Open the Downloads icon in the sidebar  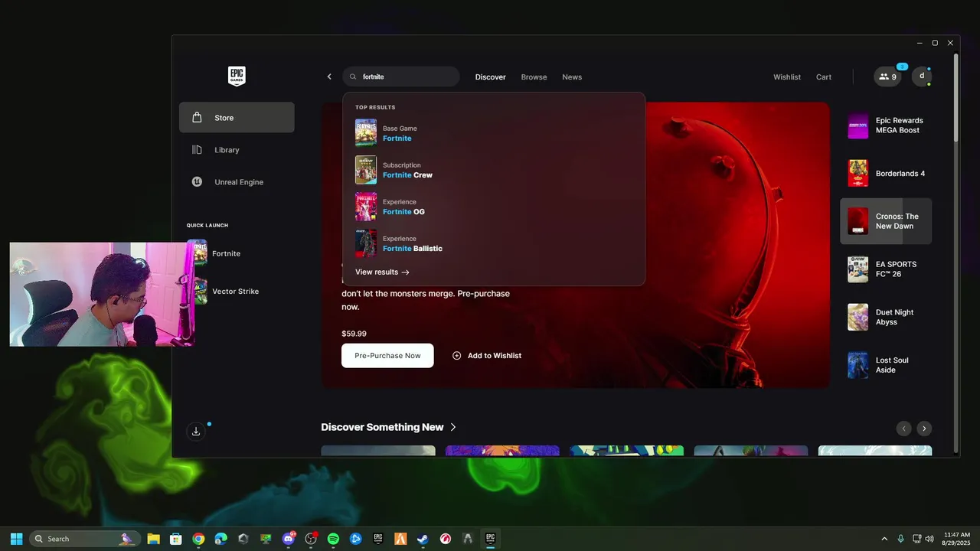196,432
